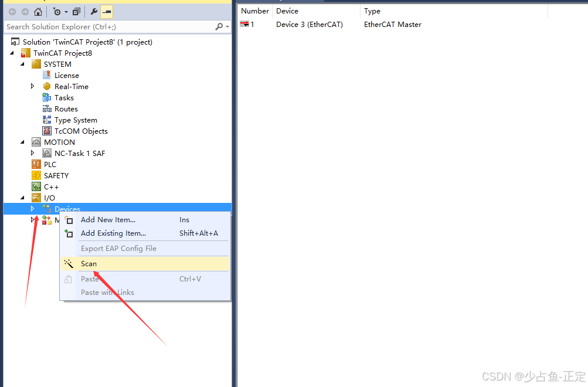Viewport: 588px width, 387px height.
Task: Toggle the Preview Selected Items button
Action: tap(107, 12)
